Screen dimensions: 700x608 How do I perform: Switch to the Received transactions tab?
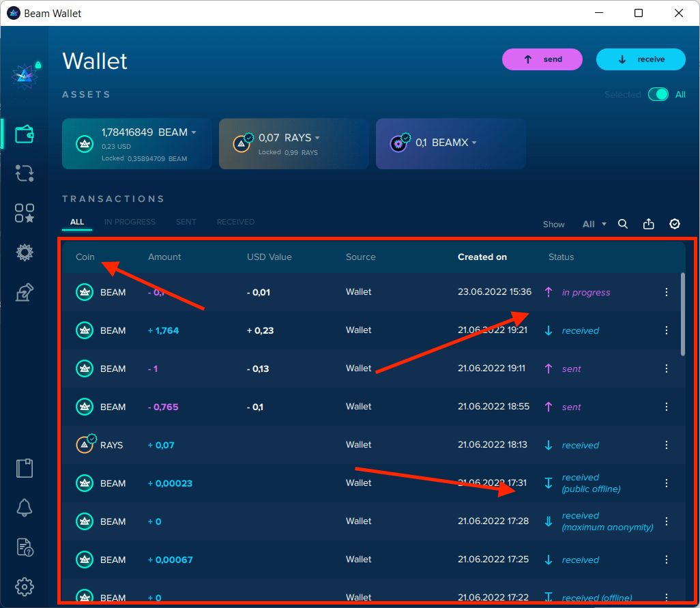click(x=235, y=222)
